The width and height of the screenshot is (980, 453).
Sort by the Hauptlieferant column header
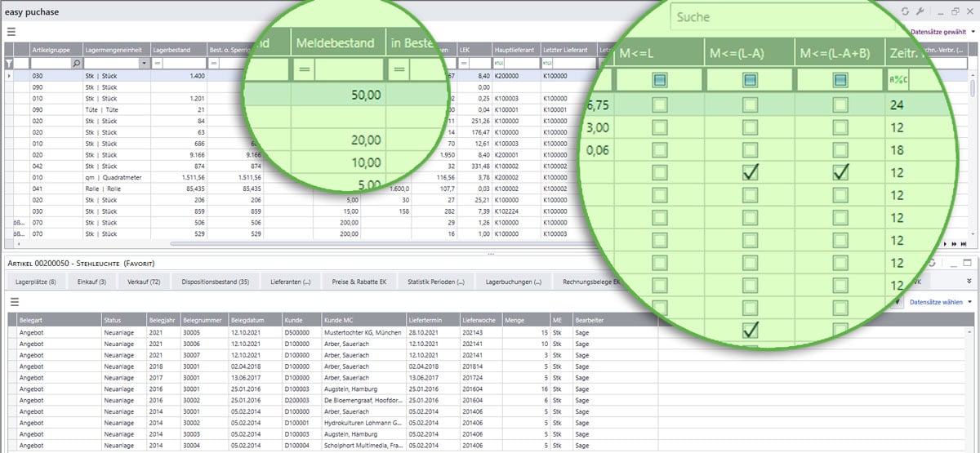(x=515, y=50)
